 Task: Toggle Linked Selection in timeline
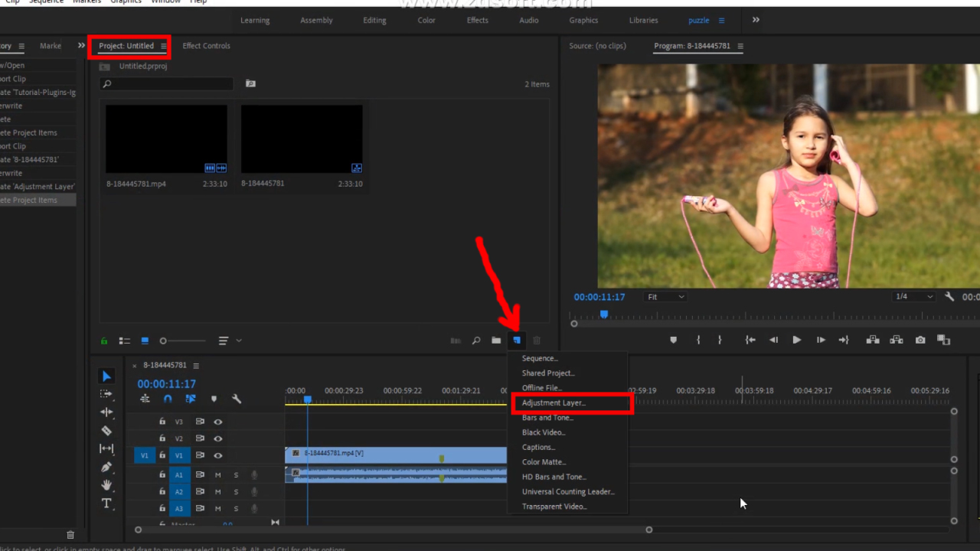point(191,399)
